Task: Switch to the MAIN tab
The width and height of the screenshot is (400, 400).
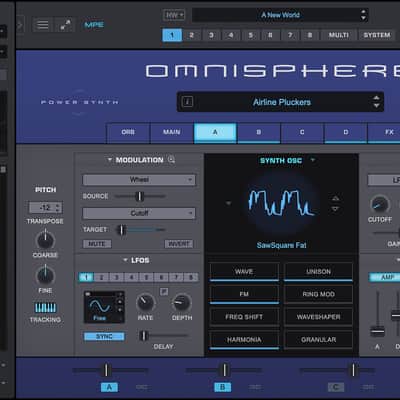Action: 172,132
